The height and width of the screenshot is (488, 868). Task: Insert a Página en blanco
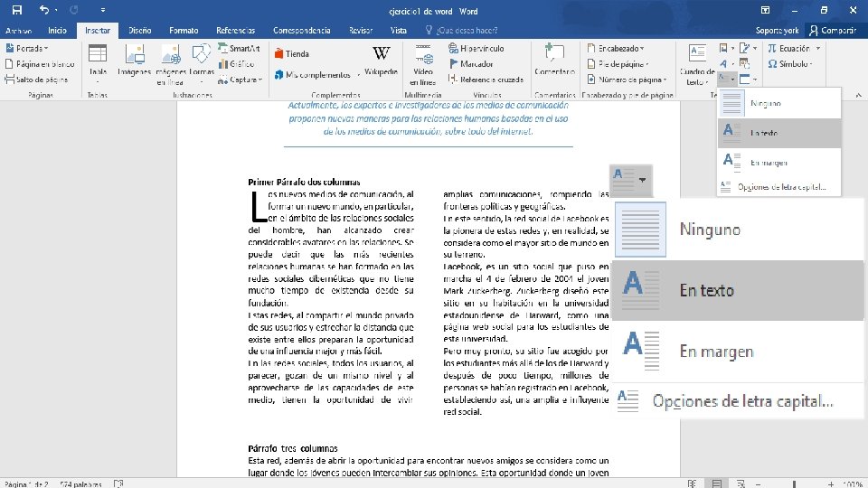[x=39, y=63]
